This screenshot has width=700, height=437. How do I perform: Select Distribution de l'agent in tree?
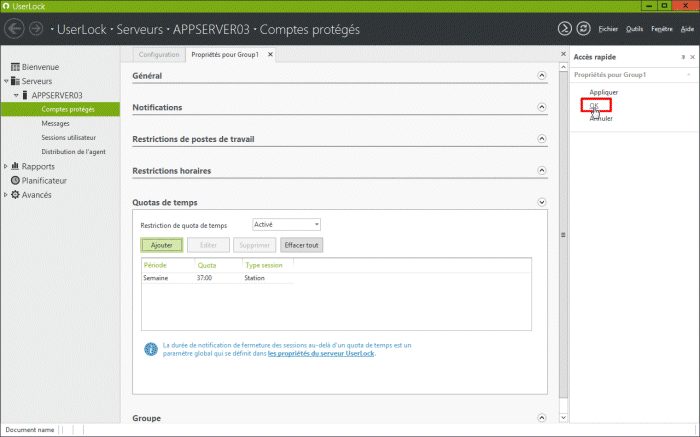(74, 152)
